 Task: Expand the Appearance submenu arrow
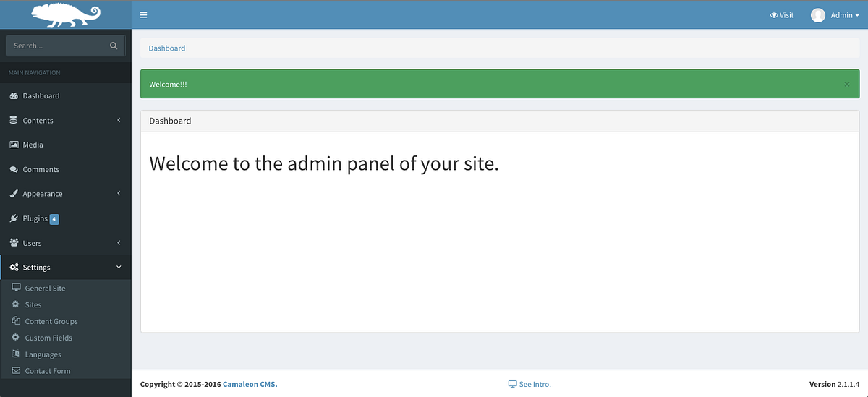pos(119,194)
